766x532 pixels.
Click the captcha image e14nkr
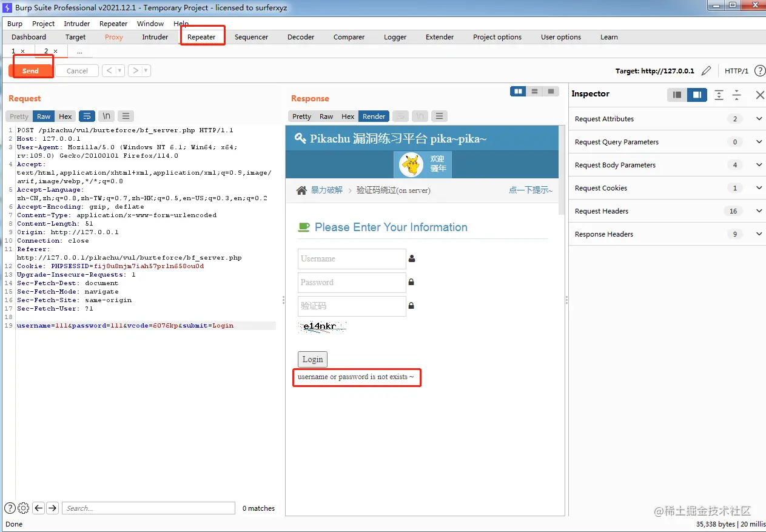tap(322, 327)
